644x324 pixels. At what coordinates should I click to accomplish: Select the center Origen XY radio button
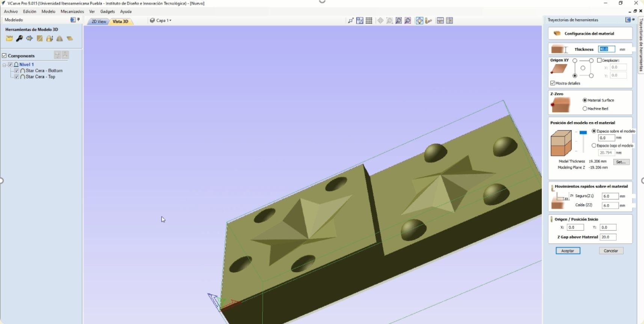tap(583, 68)
